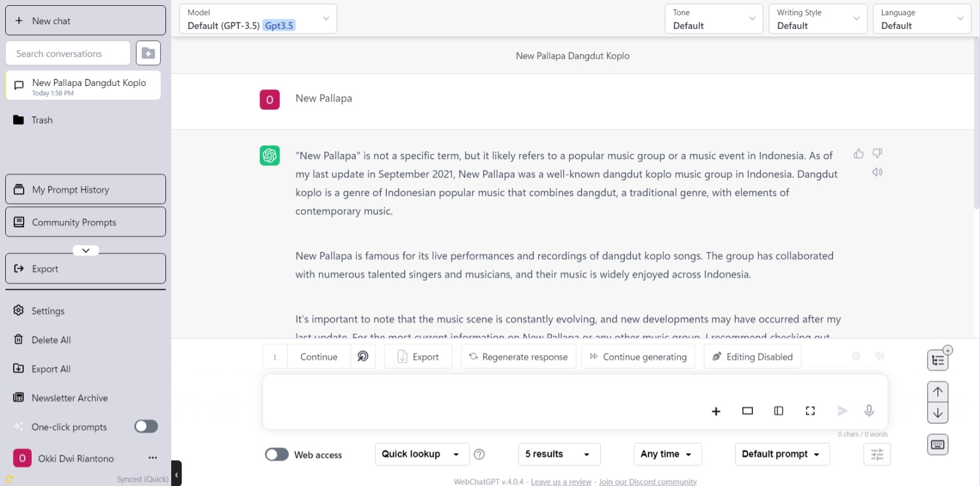Image resolution: width=980 pixels, height=486 pixels.
Task: Select Export All in the sidebar
Action: pos(85,369)
